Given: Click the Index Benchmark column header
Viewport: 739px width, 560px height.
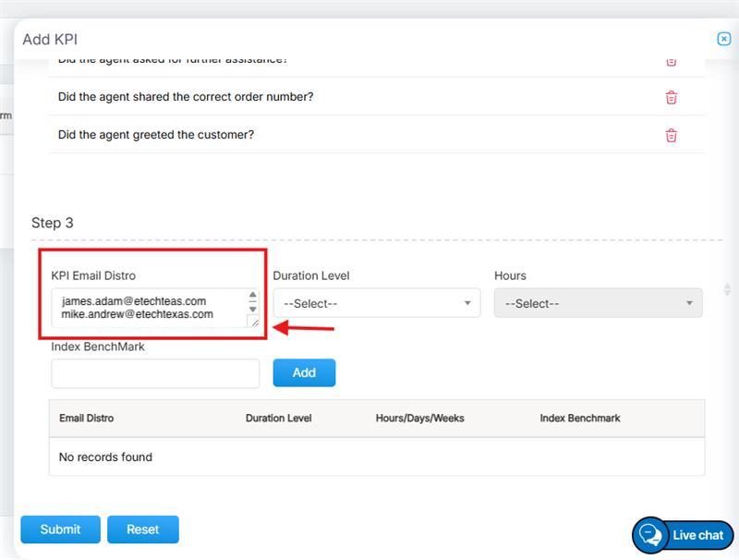Looking at the screenshot, I should 580,419.
